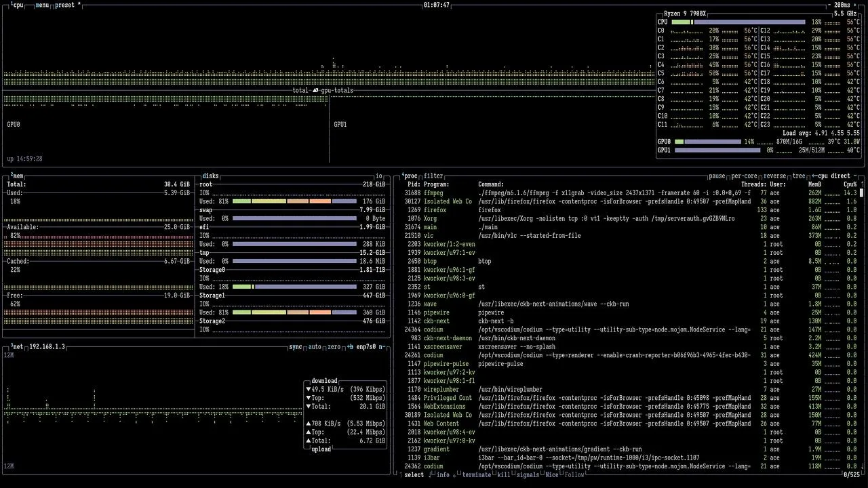
Task: Toggle auto scaling in net panel
Action: [x=315, y=346]
